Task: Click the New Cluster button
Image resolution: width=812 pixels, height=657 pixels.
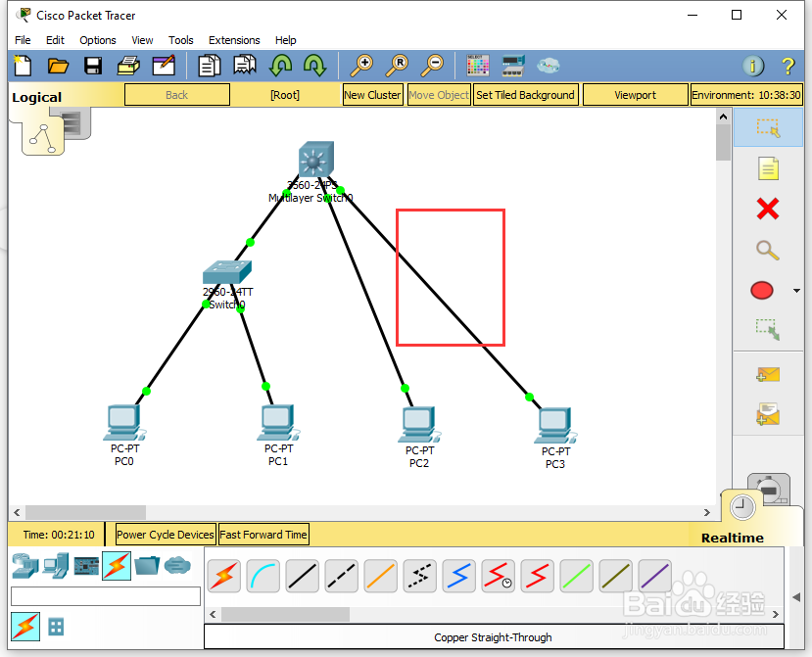Action: [x=373, y=95]
